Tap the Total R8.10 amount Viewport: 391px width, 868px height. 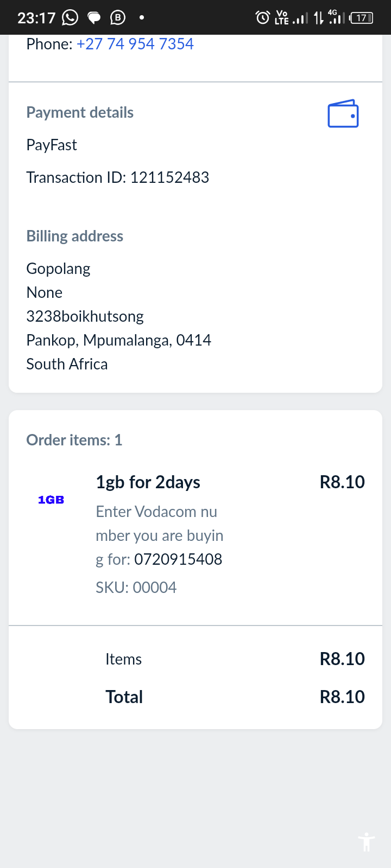342,697
